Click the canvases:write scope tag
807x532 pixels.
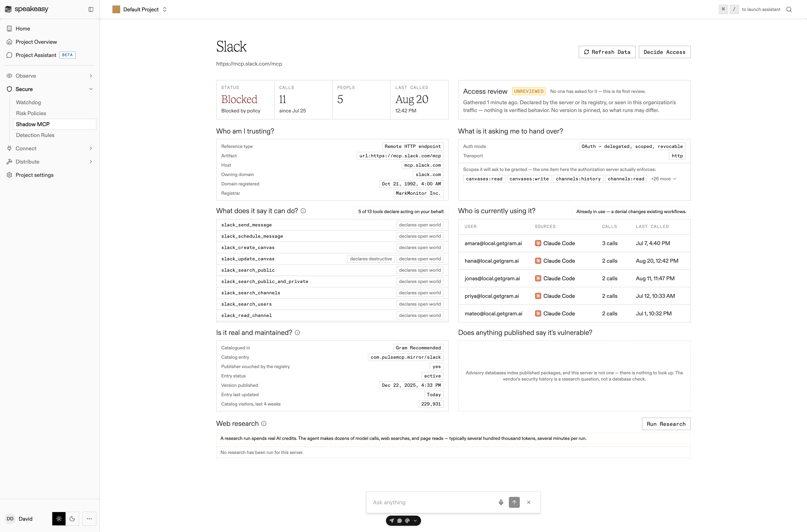[529, 179]
